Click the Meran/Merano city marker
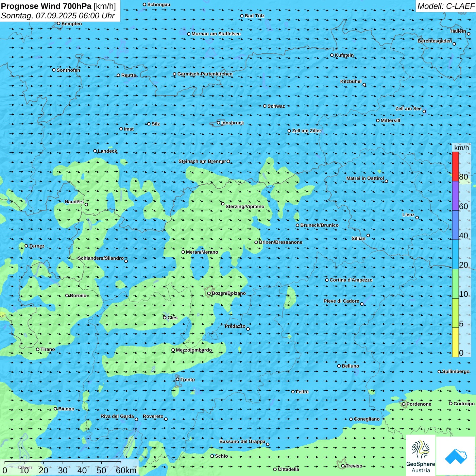Image resolution: width=476 pixels, height=476 pixels. 183,252
